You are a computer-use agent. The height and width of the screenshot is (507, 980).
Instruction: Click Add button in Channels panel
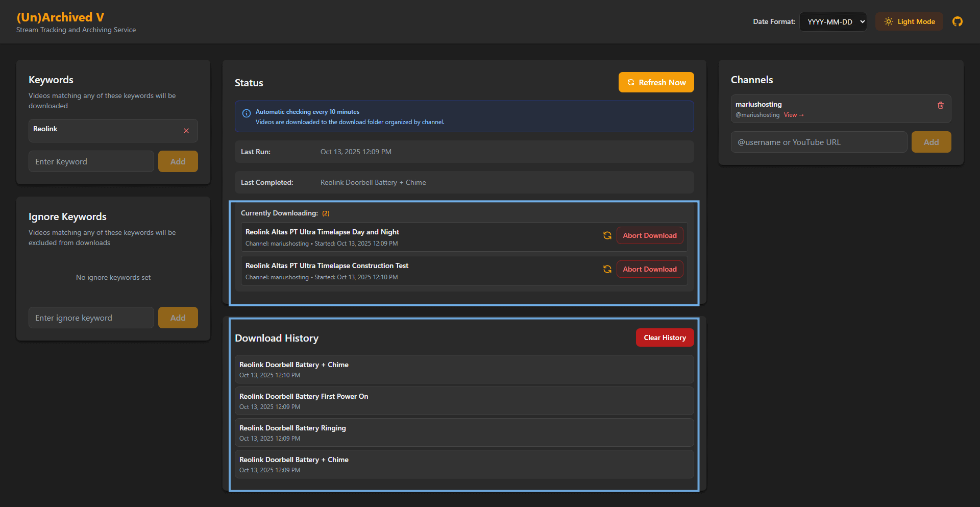click(x=930, y=142)
